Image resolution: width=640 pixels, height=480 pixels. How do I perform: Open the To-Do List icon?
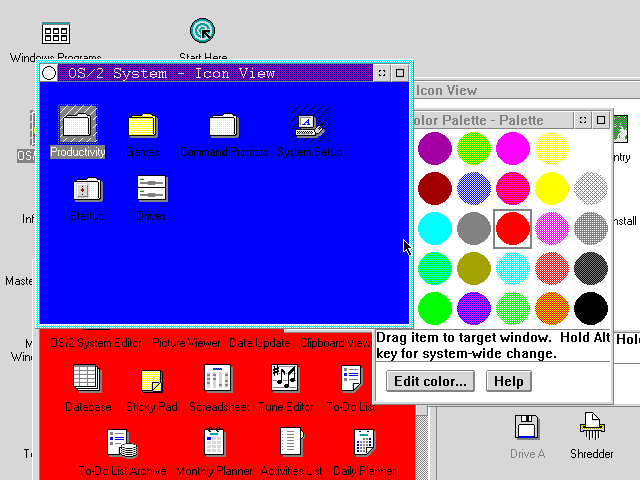[x=351, y=378]
